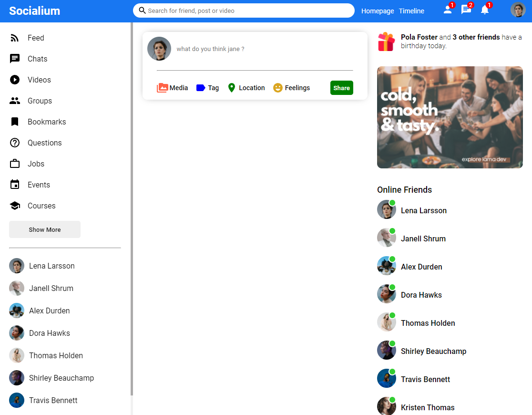Click Travis Bennett avatar in Online Friends
This screenshot has width=532, height=415.
pyautogui.click(x=387, y=378)
